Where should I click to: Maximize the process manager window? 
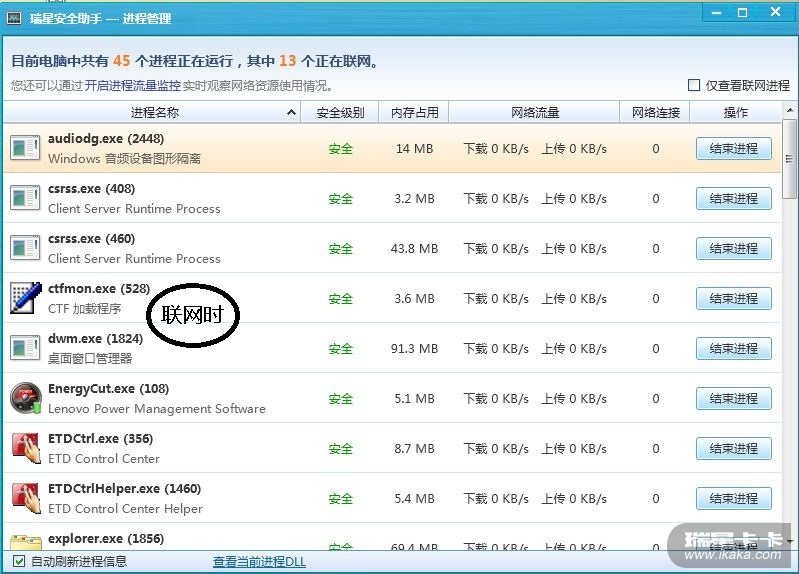742,13
